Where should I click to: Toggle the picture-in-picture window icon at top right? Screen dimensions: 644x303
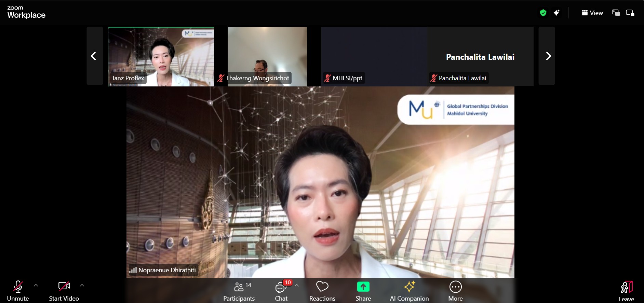coord(616,13)
